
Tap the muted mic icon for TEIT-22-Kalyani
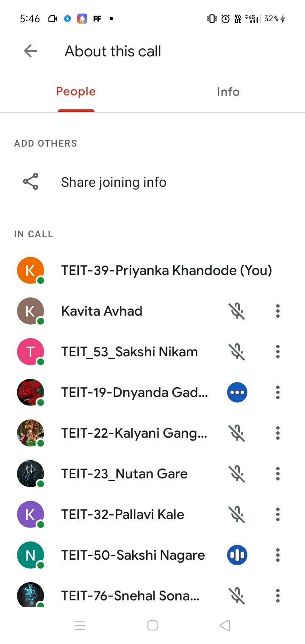[x=237, y=433]
